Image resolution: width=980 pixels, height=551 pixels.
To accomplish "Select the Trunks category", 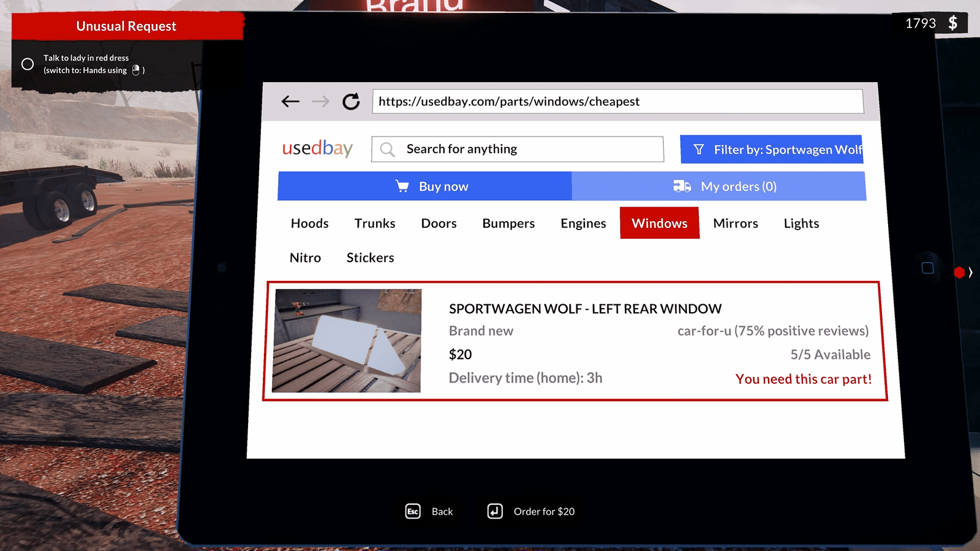I will (375, 223).
